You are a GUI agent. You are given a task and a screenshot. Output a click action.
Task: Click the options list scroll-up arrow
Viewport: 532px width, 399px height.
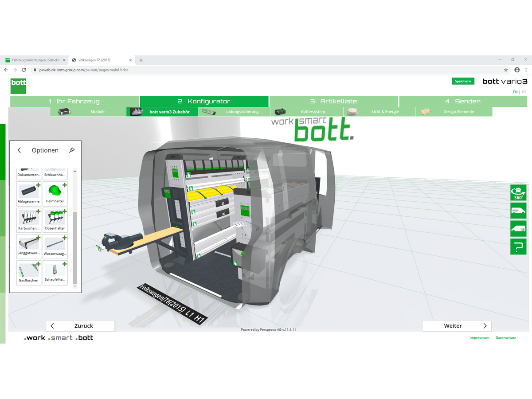coord(75,171)
